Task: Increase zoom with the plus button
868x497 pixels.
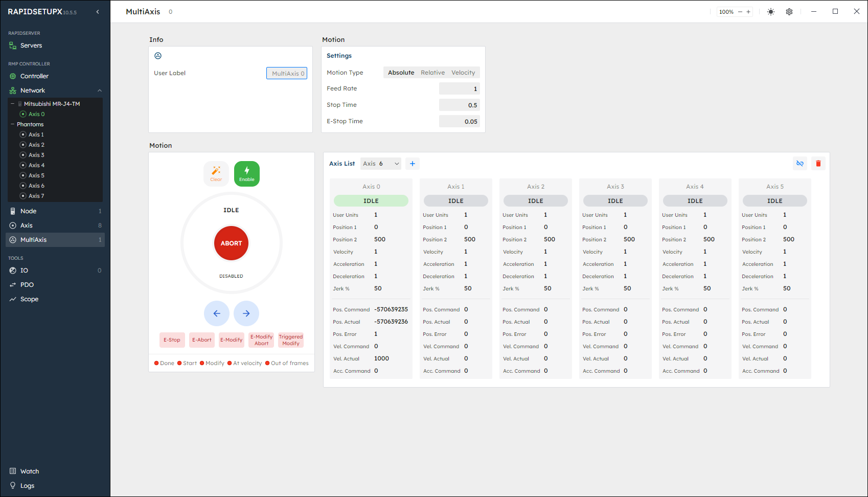Action: tap(748, 12)
